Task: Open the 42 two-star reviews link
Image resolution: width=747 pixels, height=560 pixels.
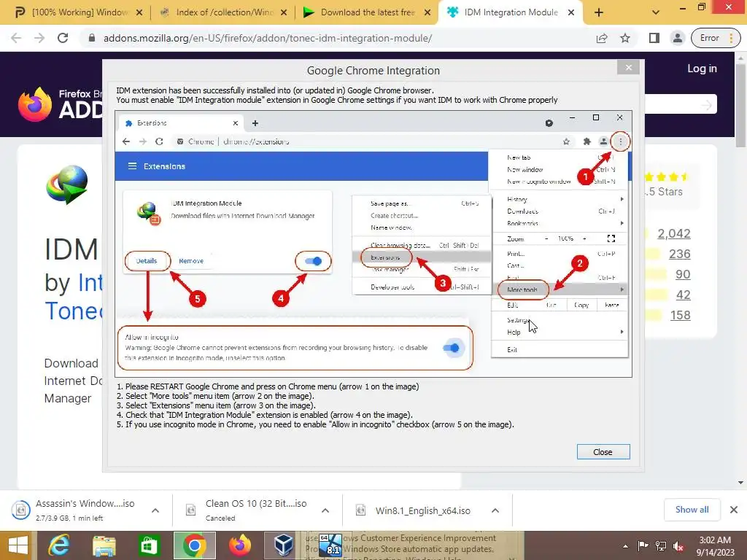Action: 683,295
